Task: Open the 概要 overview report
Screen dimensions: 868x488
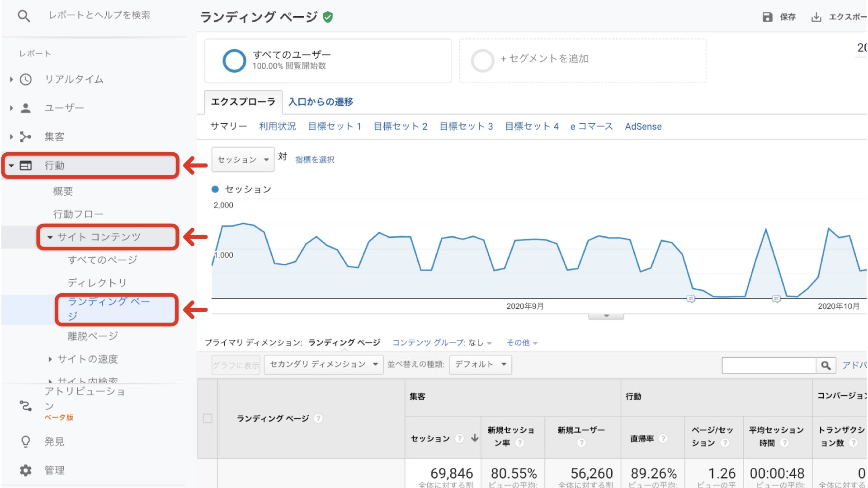Action: coord(63,192)
